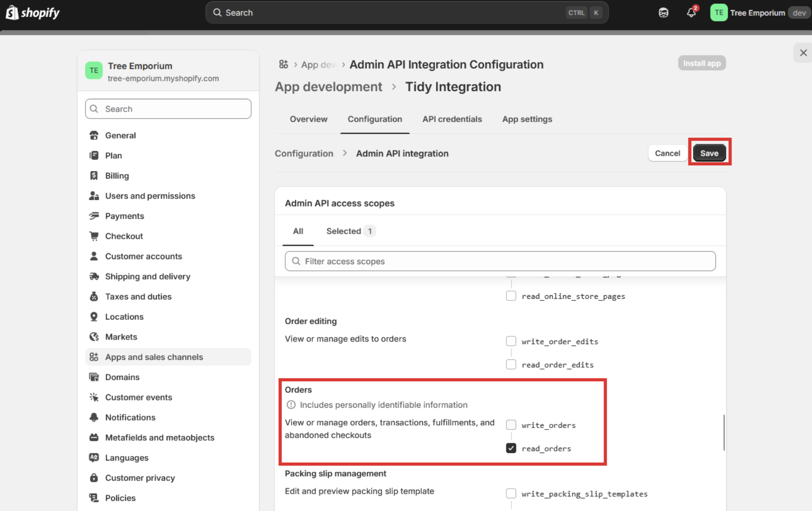This screenshot has width=812, height=511.
Task: Click the Includes personally identifiable information info icon
Action: tap(291, 405)
